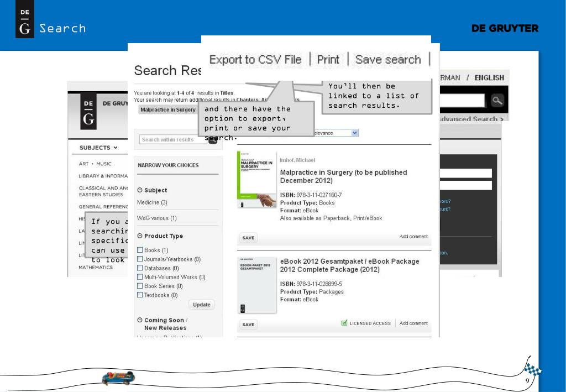
Task: Click Add comment for eBook Package 2012
Action: 413,323
